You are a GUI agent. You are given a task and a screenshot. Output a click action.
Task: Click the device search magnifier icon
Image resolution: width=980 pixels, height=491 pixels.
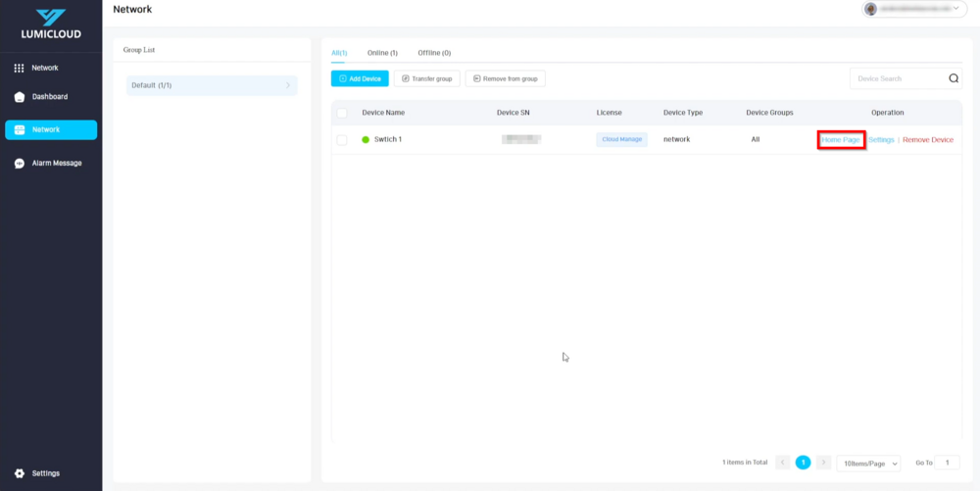953,78
